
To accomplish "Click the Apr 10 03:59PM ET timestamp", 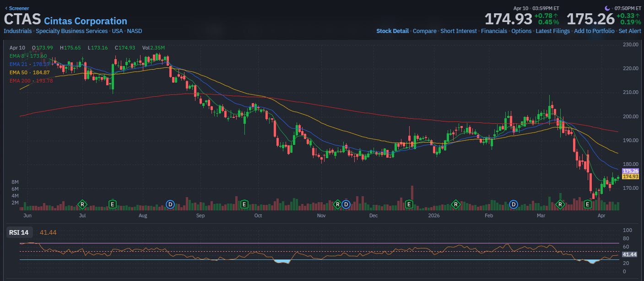I will (536, 8).
